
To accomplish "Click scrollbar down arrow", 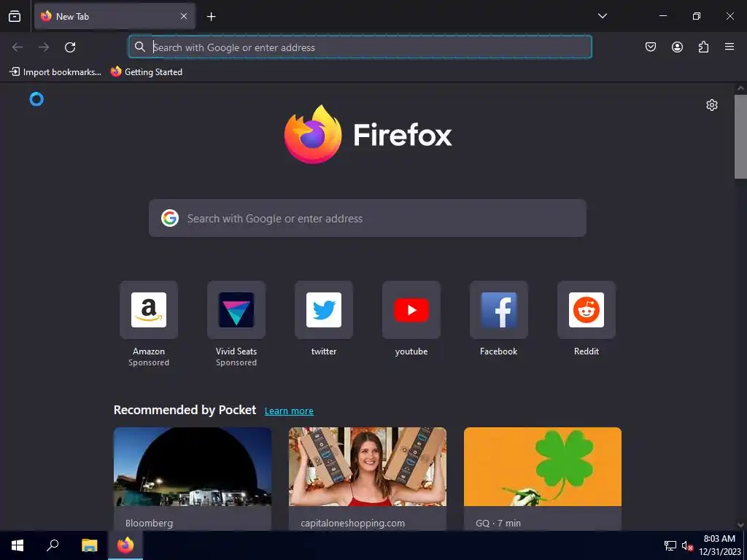I will [x=740, y=525].
